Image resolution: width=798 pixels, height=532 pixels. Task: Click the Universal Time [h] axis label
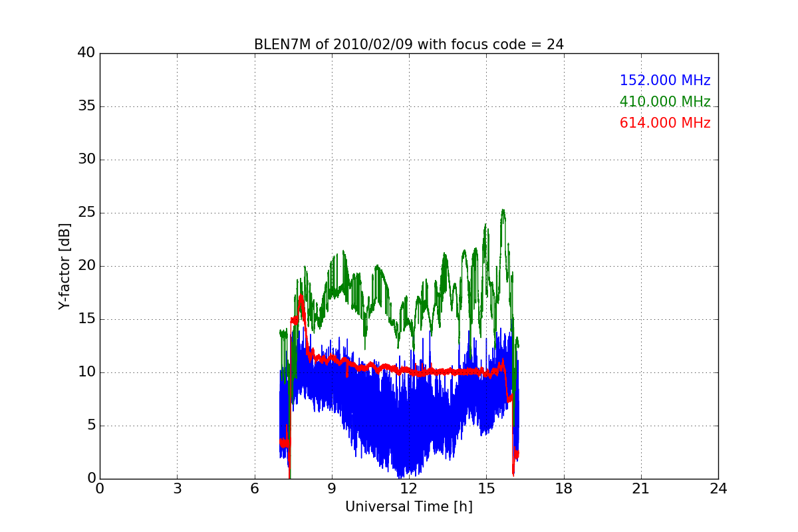[x=409, y=507]
